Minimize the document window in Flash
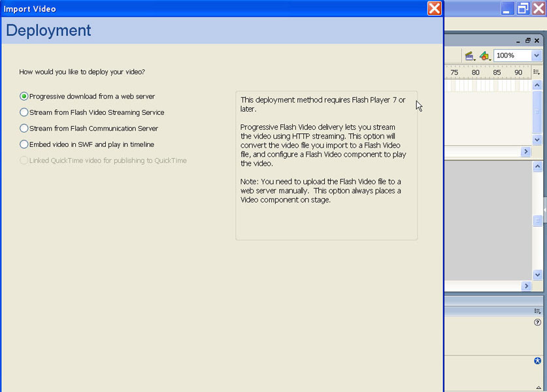Image resolution: width=547 pixels, height=392 pixels. (x=518, y=41)
